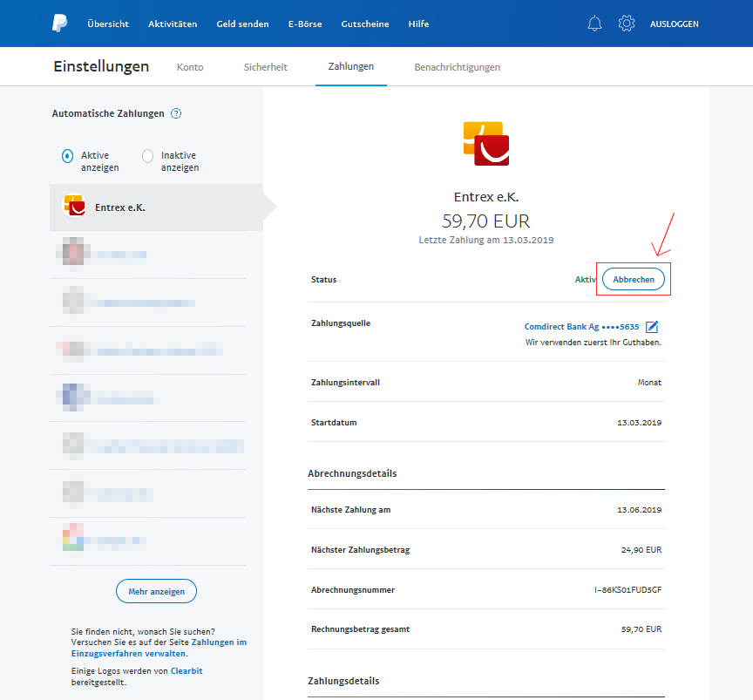Image resolution: width=753 pixels, height=700 pixels.
Task: Click 'Wir verwenden zuerst Ihr Guthaben.' note
Action: [594, 343]
